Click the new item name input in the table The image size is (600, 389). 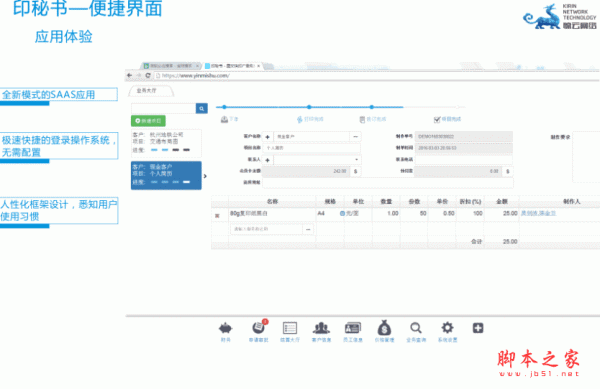(266, 229)
